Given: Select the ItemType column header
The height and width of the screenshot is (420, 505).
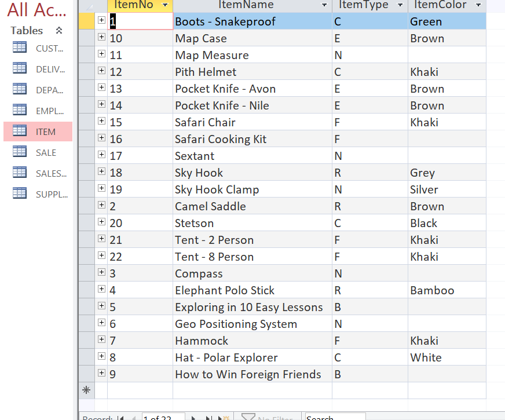Looking at the screenshot, I should [x=365, y=5].
